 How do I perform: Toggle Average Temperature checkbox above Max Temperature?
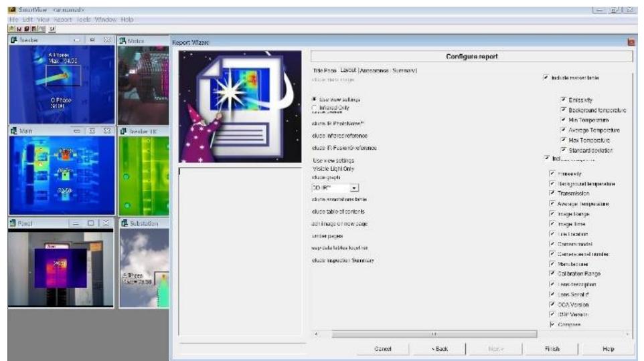(x=564, y=130)
